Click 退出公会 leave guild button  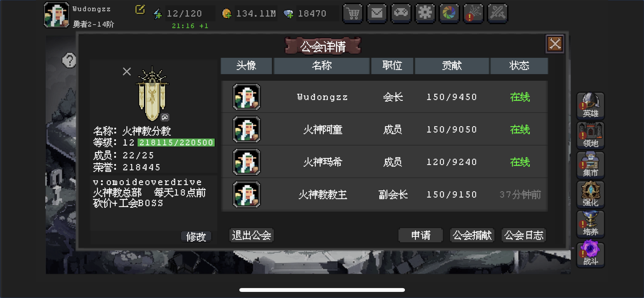[x=252, y=235]
